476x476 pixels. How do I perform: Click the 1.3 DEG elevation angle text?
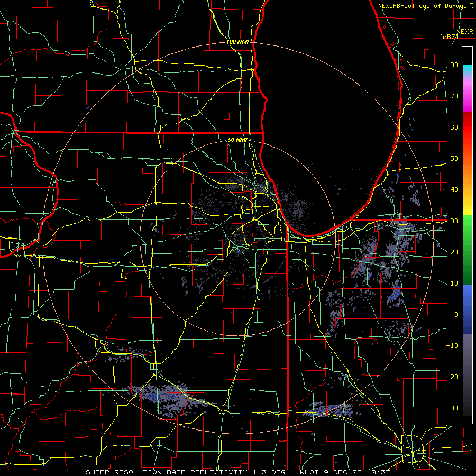tap(270, 472)
